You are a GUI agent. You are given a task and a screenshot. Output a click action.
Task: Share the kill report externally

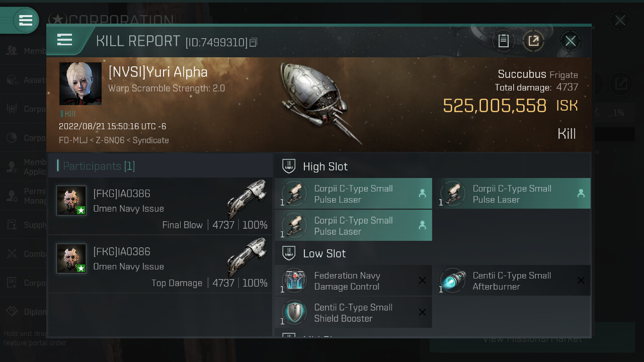(x=533, y=41)
